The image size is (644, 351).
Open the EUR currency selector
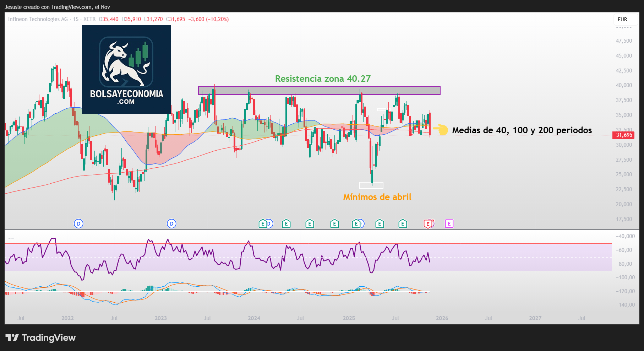622,20
